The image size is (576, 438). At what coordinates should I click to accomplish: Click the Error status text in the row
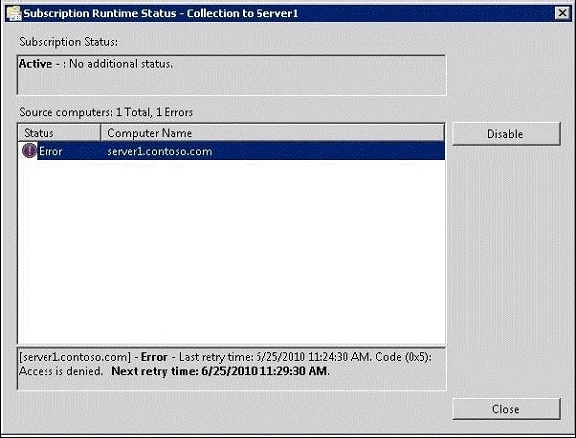pyautogui.click(x=51, y=151)
